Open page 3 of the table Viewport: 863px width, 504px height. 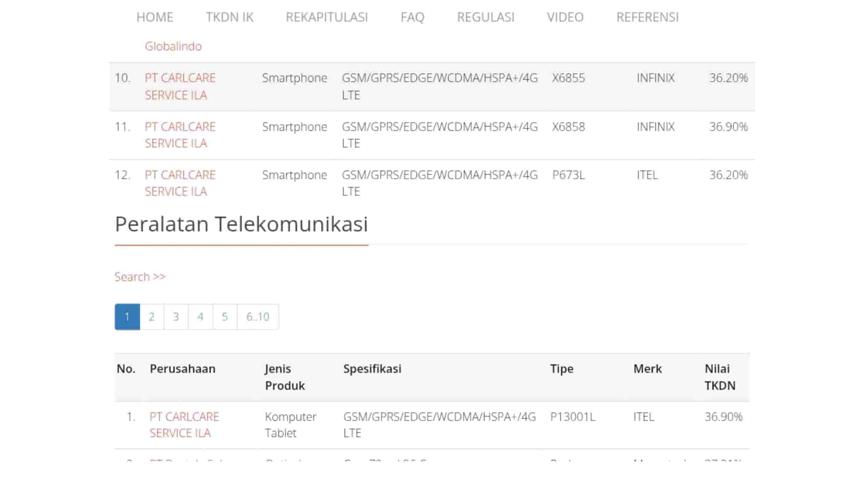176,317
